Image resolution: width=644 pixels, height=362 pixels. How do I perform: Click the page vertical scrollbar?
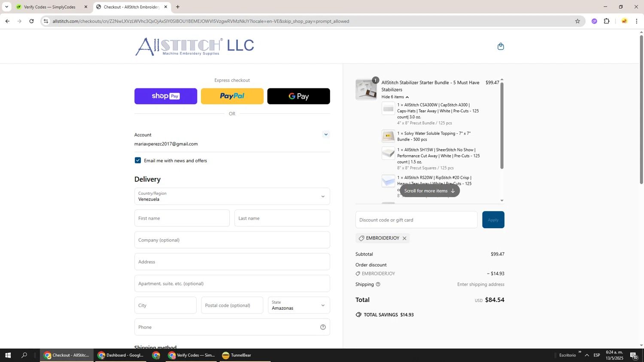pyautogui.click(x=641, y=109)
